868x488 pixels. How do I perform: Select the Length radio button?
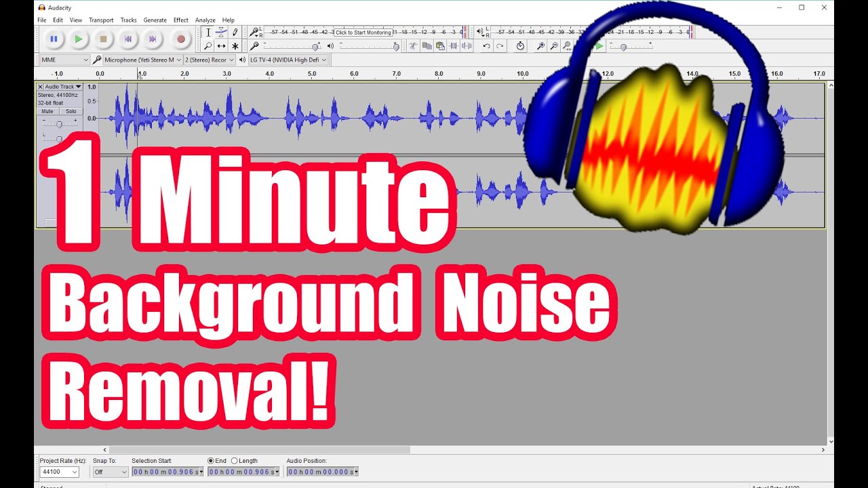[235, 461]
